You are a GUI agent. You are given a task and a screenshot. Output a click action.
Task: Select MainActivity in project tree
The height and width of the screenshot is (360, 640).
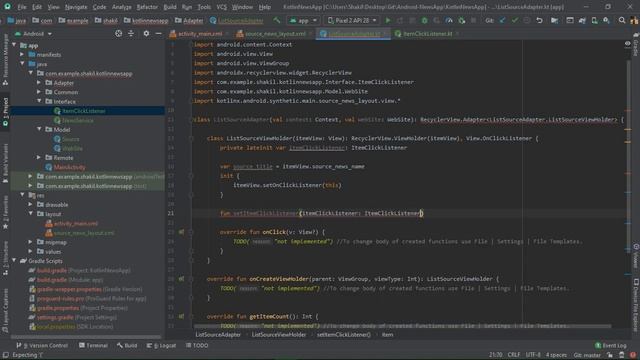(69, 167)
